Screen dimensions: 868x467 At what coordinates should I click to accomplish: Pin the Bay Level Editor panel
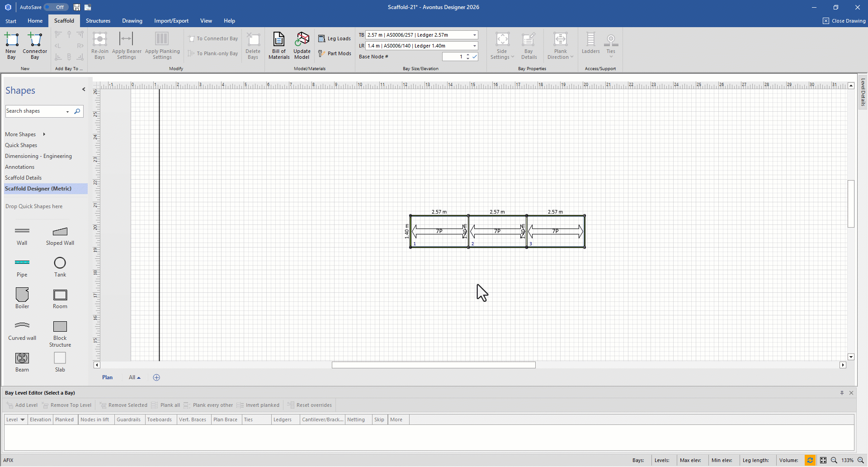842,393
